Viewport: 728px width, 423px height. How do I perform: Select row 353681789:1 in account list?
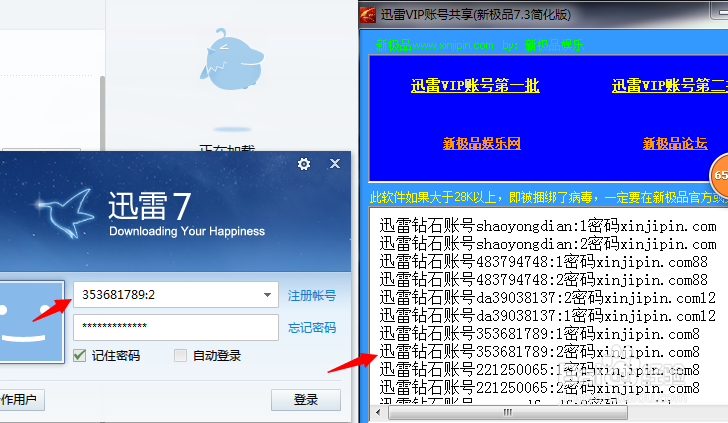[540, 334]
